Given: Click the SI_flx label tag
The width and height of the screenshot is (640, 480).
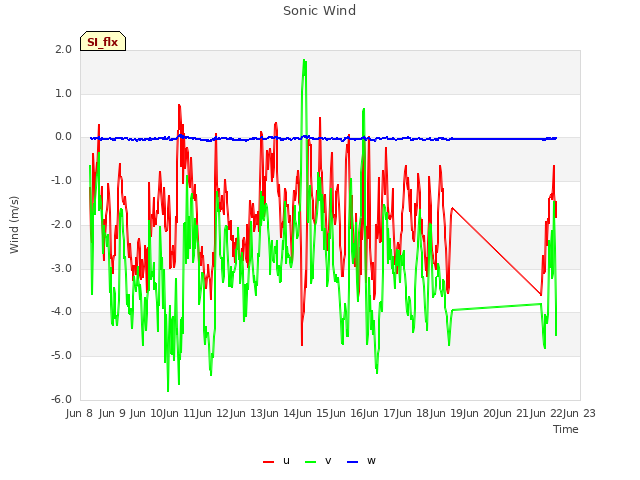Looking at the screenshot, I should (x=103, y=41).
